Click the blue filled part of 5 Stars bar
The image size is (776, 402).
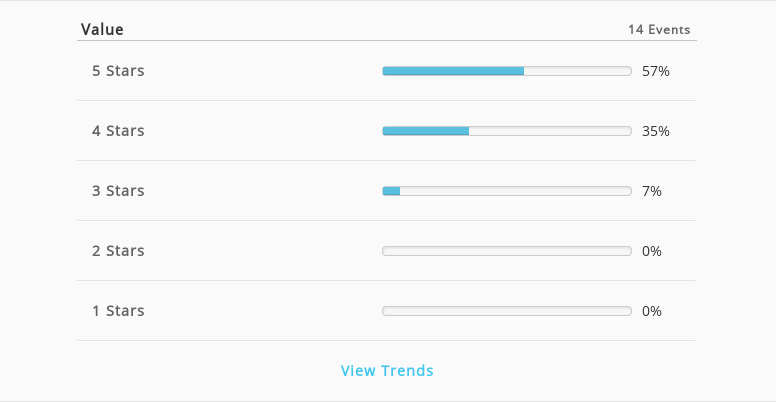(453, 71)
